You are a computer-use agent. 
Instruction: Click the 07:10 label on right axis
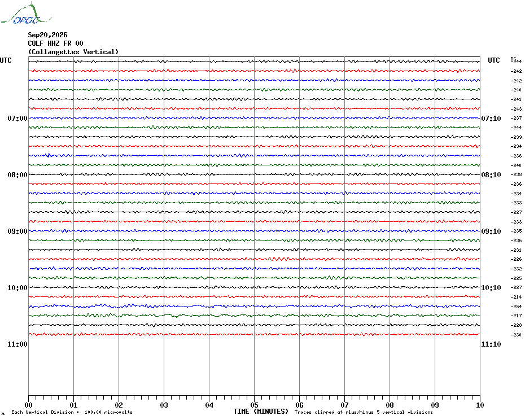coord(491,119)
